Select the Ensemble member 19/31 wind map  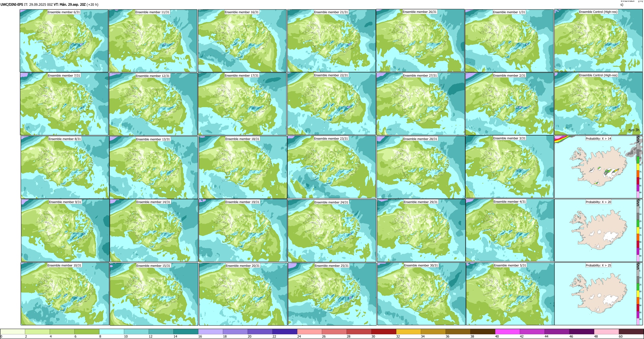tap(243, 231)
